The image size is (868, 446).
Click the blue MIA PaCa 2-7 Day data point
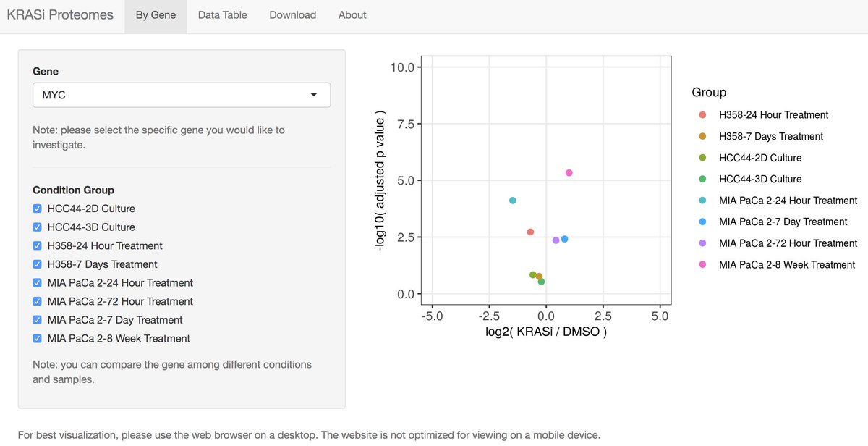coord(564,239)
